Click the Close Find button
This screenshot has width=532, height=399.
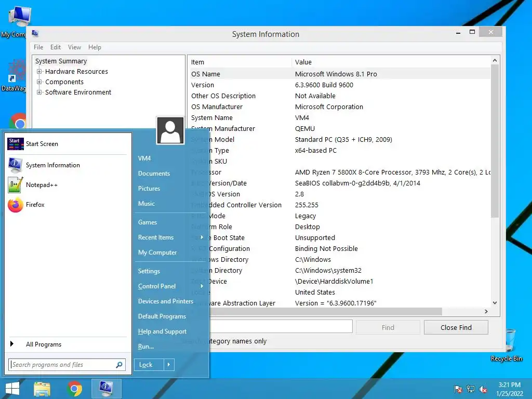[456, 327]
